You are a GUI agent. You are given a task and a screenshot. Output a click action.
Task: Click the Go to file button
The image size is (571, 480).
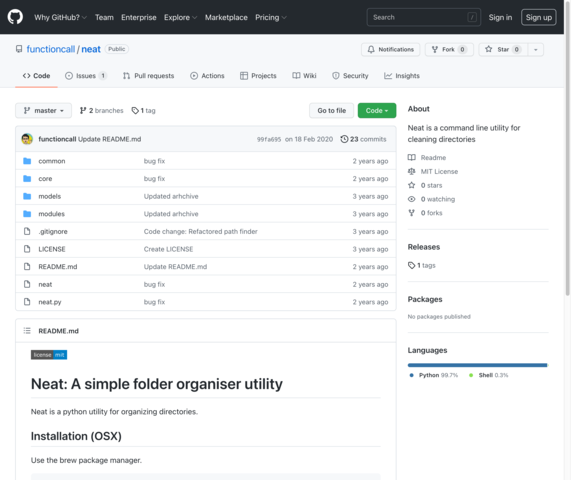pyautogui.click(x=331, y=110)
